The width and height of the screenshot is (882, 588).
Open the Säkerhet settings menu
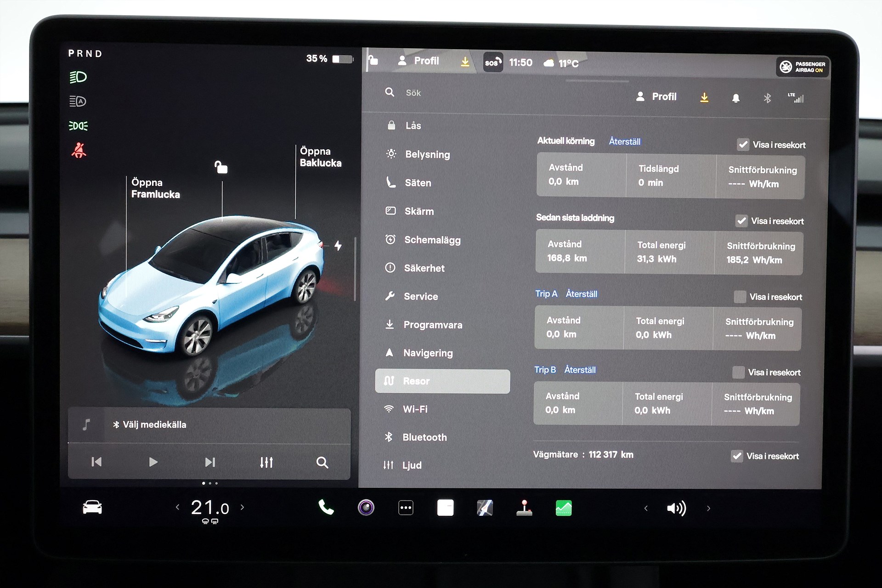click(x=424, y=268)
